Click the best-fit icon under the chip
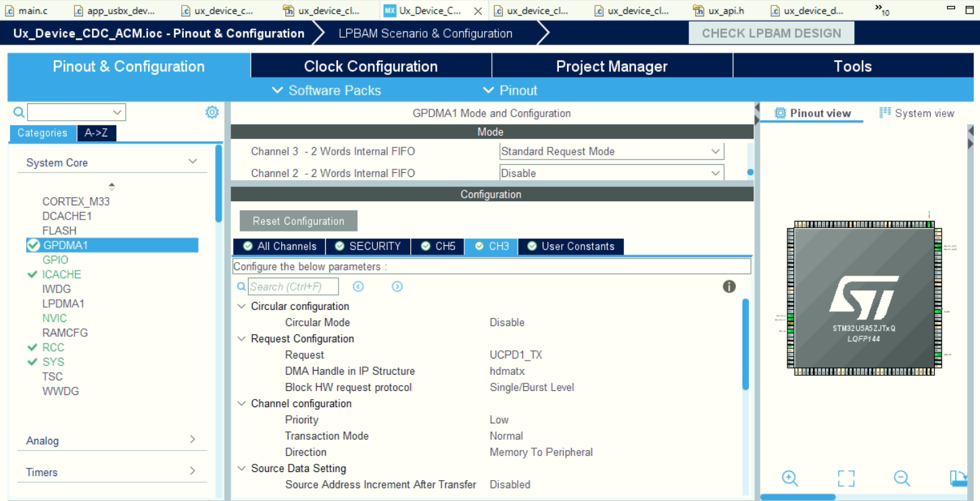The height and width of the screenshot is (501, 980). pyautogui.click(x=845, y=478)
